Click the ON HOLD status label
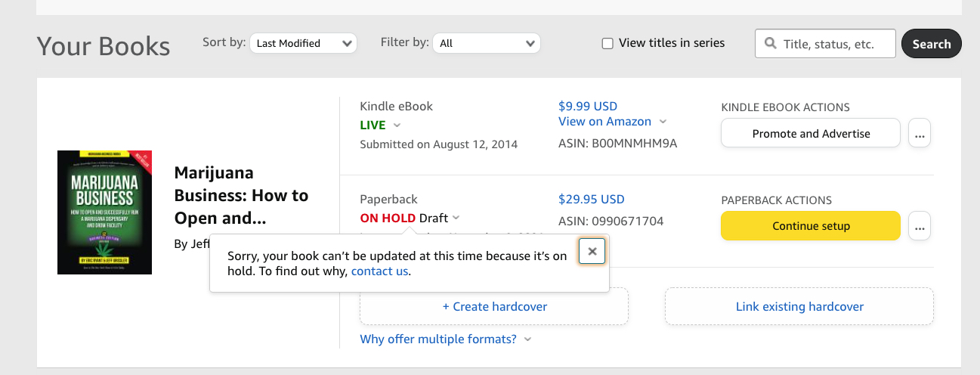Image resolution: width=980 pixels, height=375 pixels. [x=388, y=218]
